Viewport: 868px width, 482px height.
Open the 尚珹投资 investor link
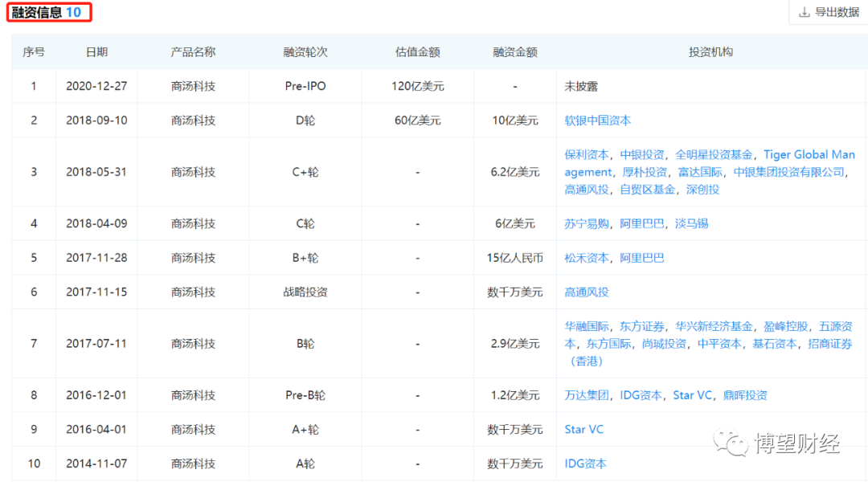click(664, 344)
